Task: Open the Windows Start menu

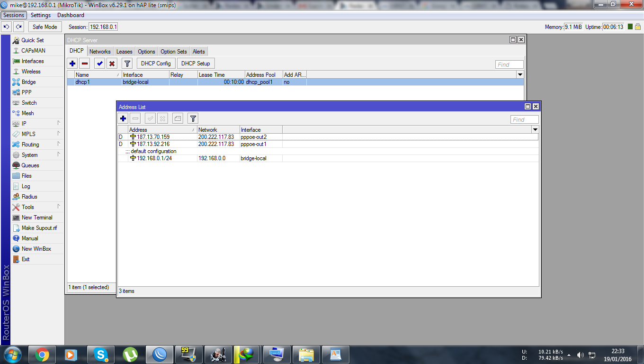Action: [x=13, y=354]
